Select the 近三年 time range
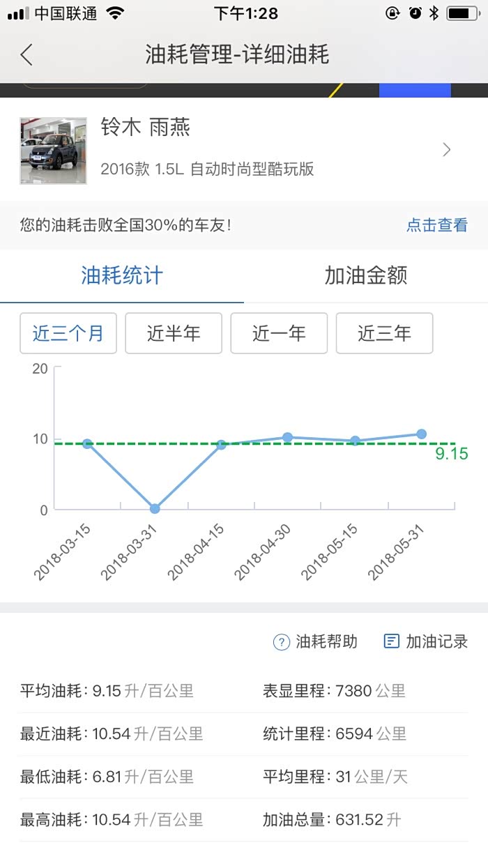Image resolution: width=488 pixels, height=868 pixels. coord(384,333)
